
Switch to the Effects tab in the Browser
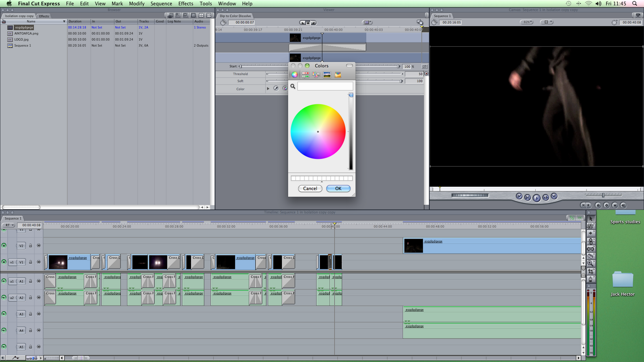coord(44,16)
